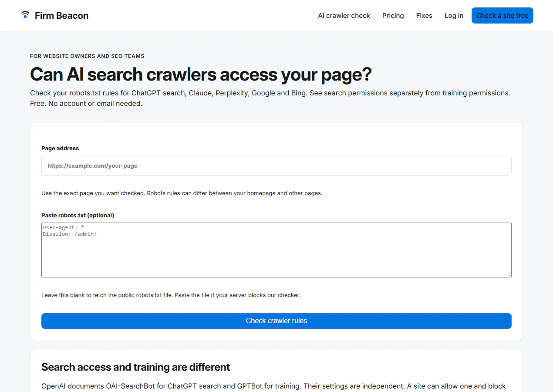The width and height of the screenshot is (553, 392).
Task: Click the hint 'Leave this blank to fetch' text
Action: click(171, 295)
